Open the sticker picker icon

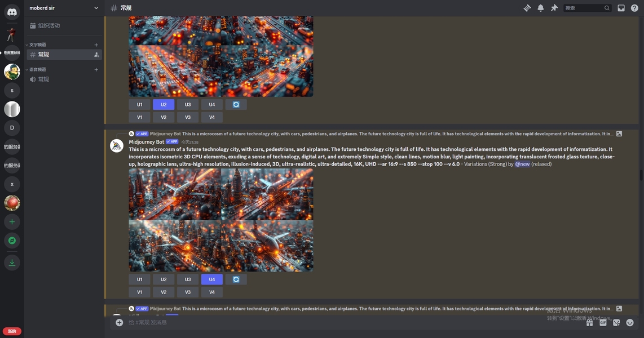coord(616,323)
